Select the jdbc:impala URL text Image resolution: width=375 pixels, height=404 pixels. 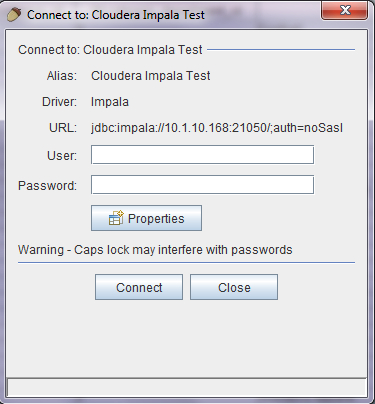tap(217, 128)
